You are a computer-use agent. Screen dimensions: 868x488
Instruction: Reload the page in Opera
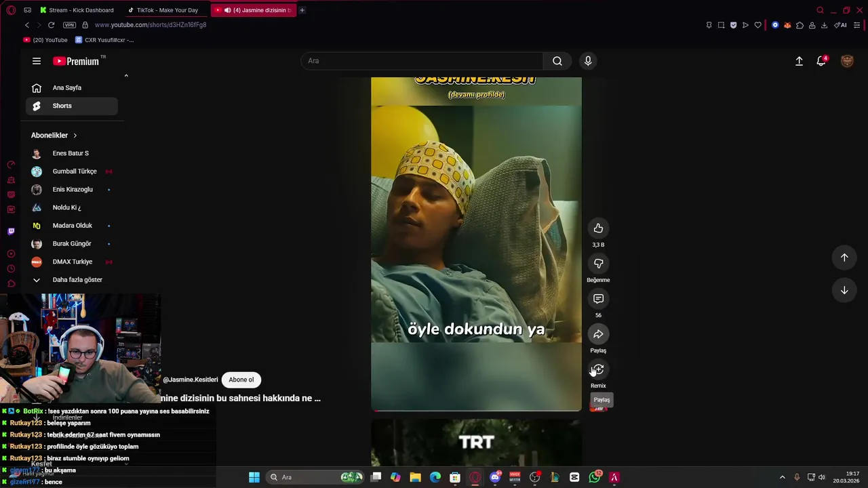[51, 25]
